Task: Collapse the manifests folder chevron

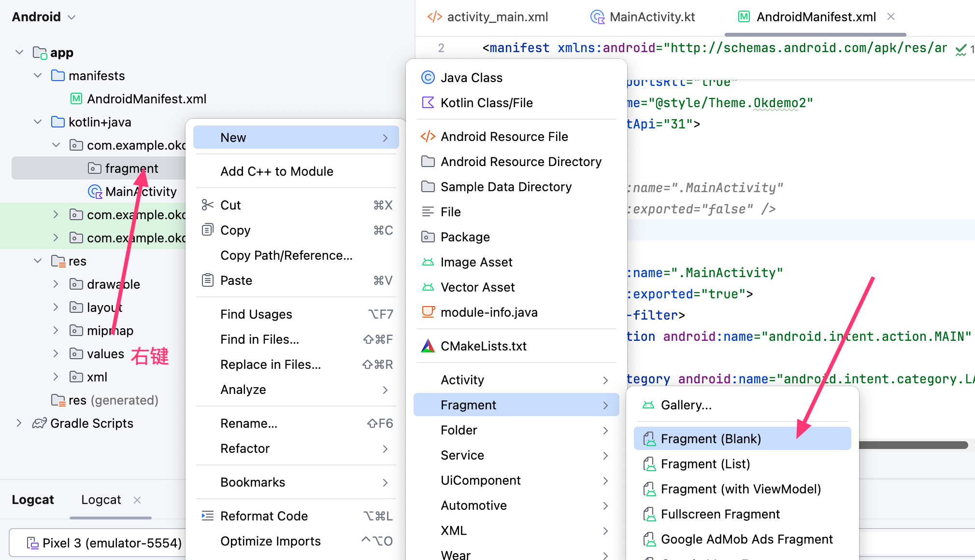Action: coord(38,76)
